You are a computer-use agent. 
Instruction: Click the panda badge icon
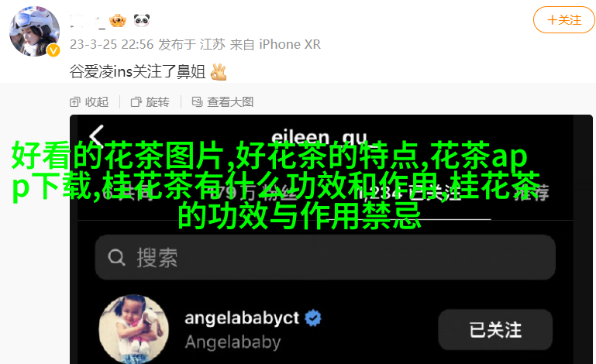coord(142,20)
